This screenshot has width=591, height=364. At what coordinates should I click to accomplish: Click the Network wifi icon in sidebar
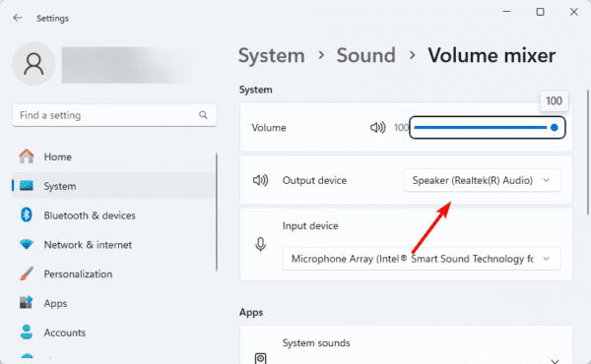coord(27,244)
